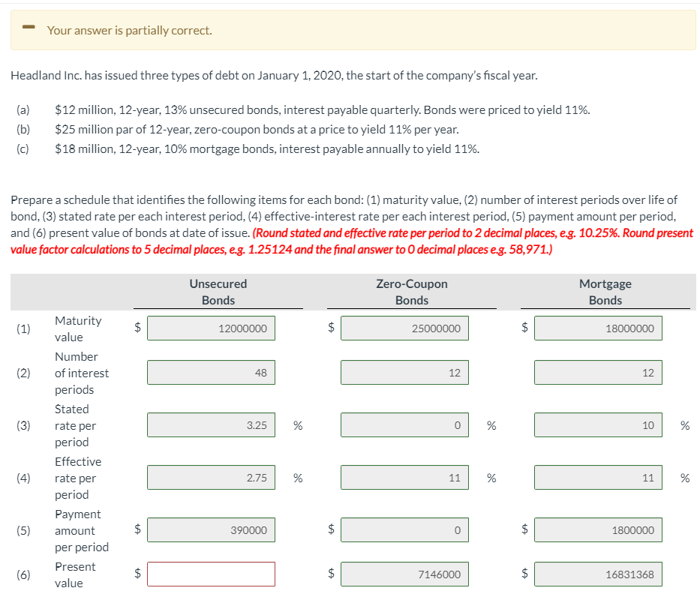Select the Mortgage Bonds Stated rate field showing 10
Screen dimensions: 700x603
tap(598, 424)
